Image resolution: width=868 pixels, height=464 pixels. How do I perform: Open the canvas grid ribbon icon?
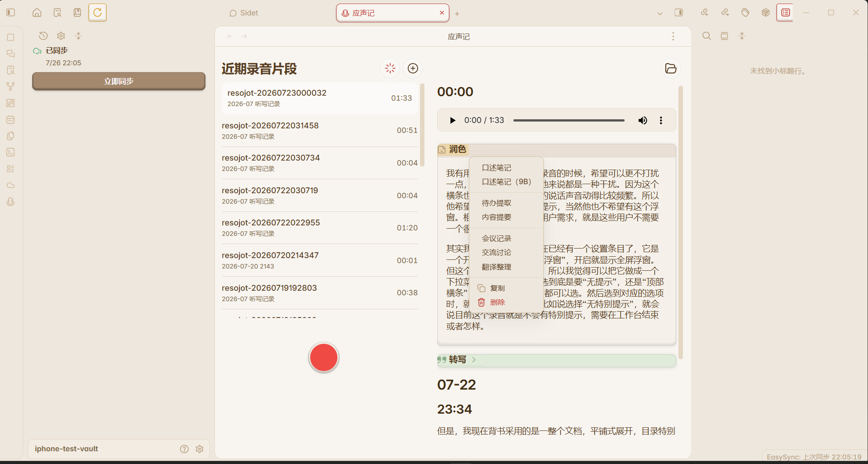click(10, 103)
